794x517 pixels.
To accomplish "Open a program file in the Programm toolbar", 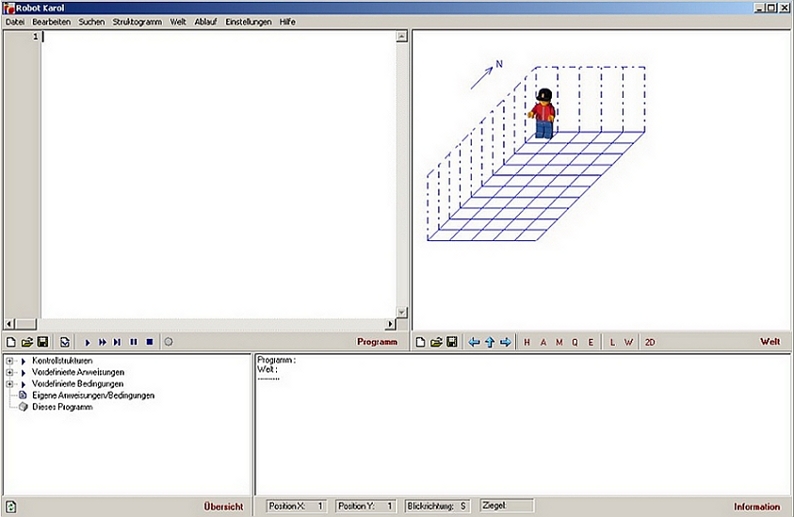I will pyautogui.click(x=27, y=342).
